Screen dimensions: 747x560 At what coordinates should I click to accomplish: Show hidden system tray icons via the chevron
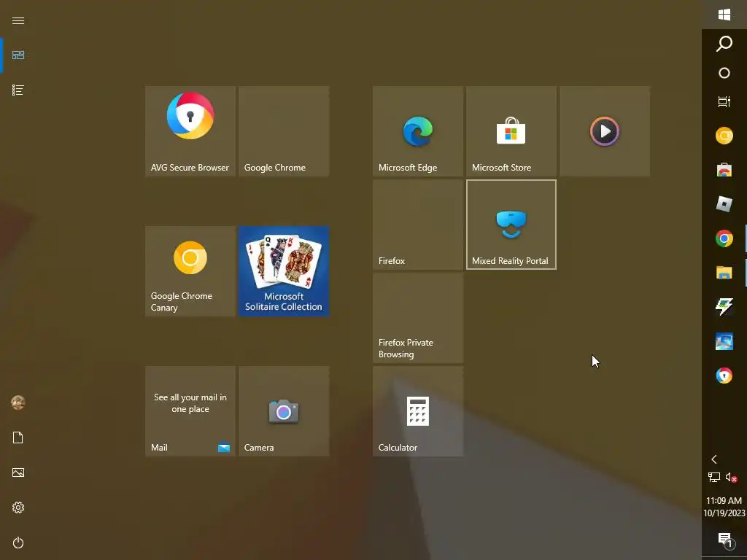(x=713, y=459)
